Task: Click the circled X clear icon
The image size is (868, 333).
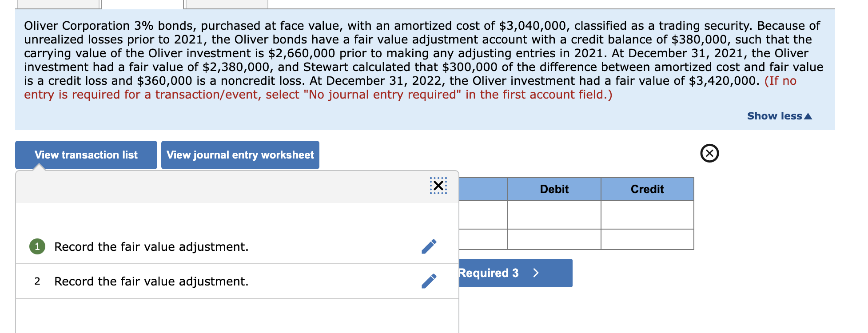Action: tap(709, 153)
